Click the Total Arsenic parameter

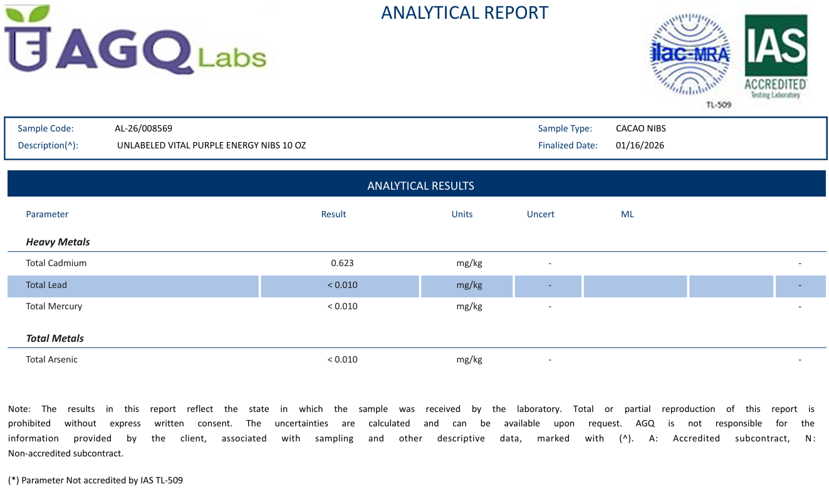(x=52, y=359)
